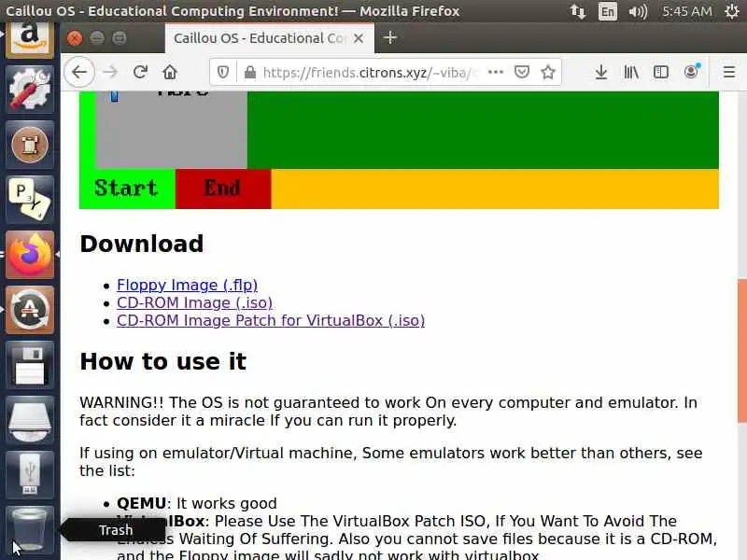Open a new tab with plus button
Screen dimensions: 747x560
click(389, 37)
